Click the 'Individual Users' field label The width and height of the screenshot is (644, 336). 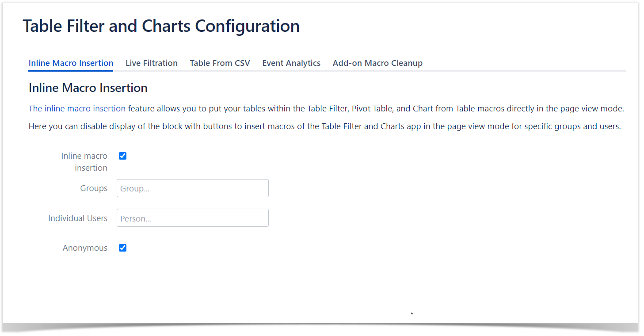click(78, 218)
